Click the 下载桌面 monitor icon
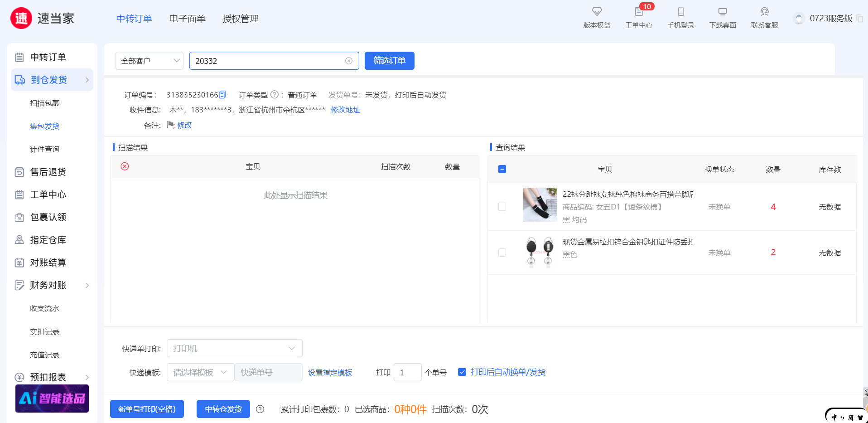 (x=723, y=12)
